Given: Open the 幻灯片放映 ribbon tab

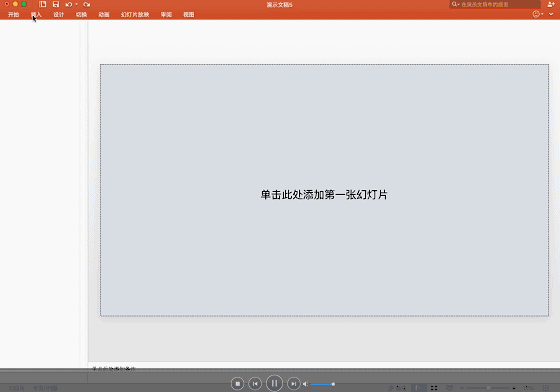Looking at the screenshot, I should [x=135, y=15].
